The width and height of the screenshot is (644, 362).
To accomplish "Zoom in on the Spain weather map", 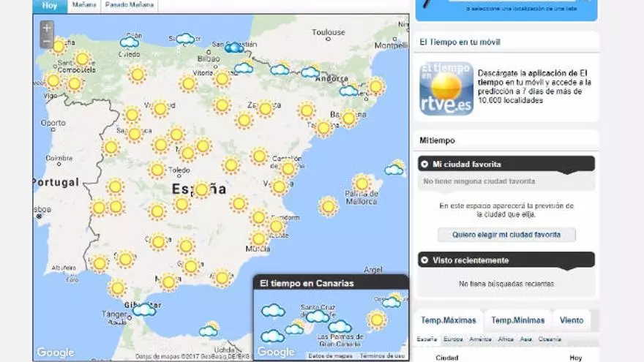I will [47, 29].
